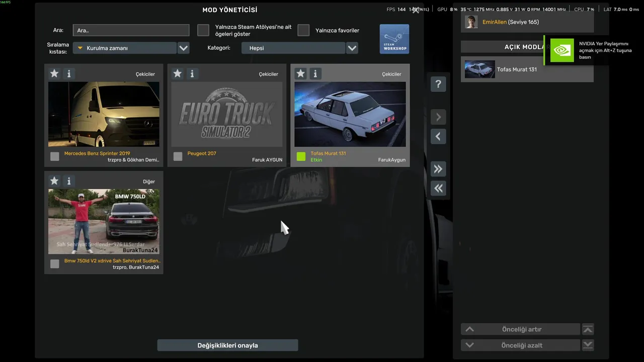Favorite the Bmw 750ld V2 mod
The height and width of the screenshot is (362, 644).
(54, 181)
